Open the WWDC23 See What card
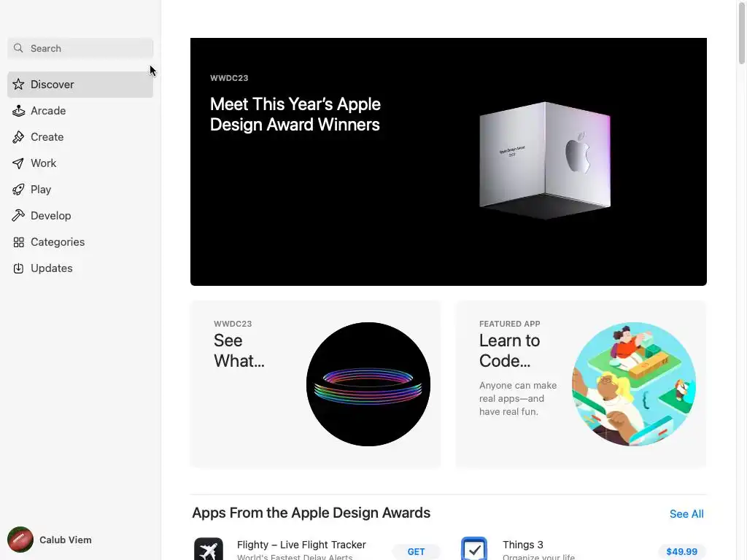This screenshot has width=747, height=560. 315,384
